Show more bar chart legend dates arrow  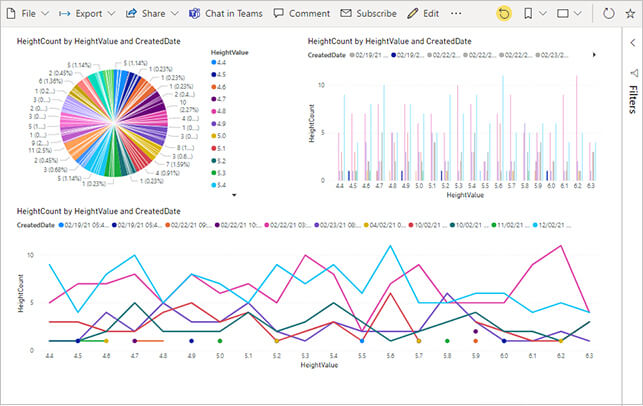pos(594,55)
